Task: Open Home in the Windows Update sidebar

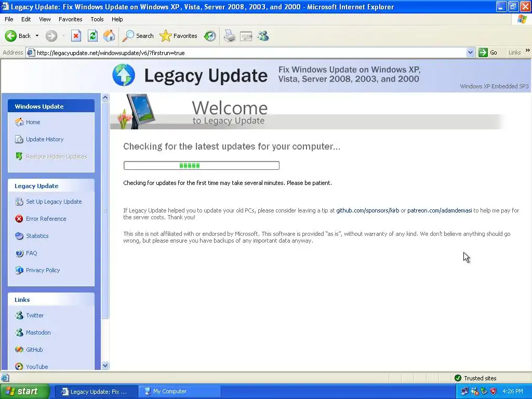Action: click(x=33, y=122)
